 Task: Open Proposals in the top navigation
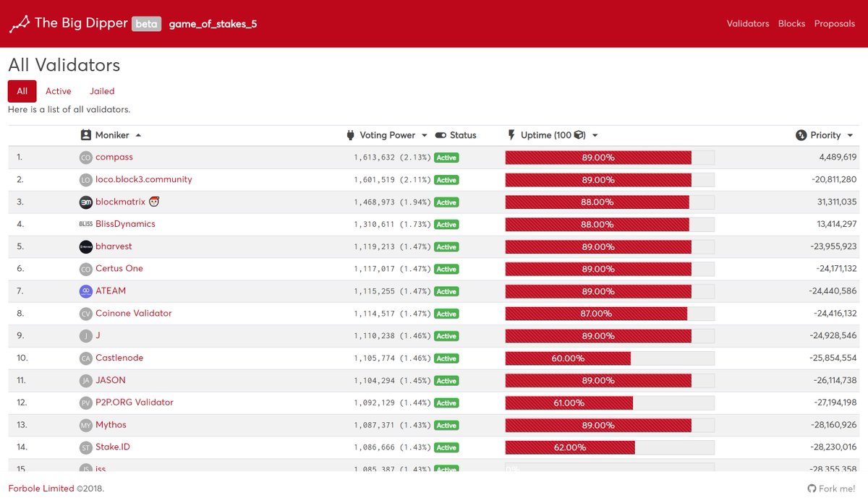(x=835, y=24)
